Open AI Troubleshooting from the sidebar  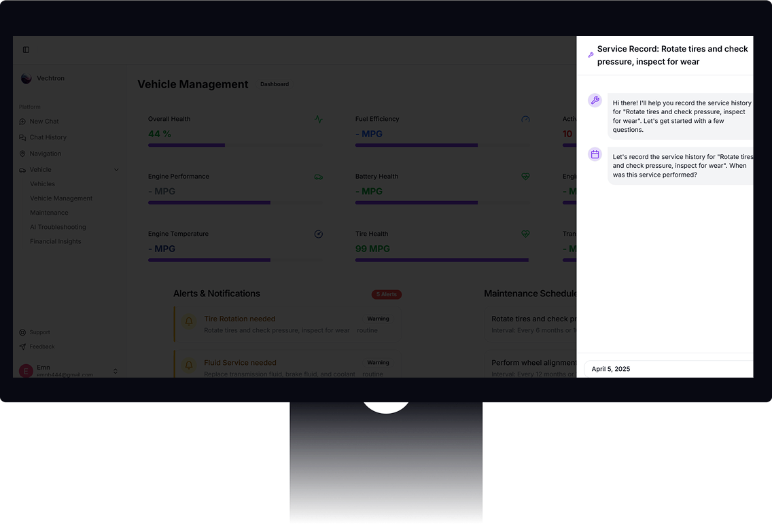tap(58, 226)
